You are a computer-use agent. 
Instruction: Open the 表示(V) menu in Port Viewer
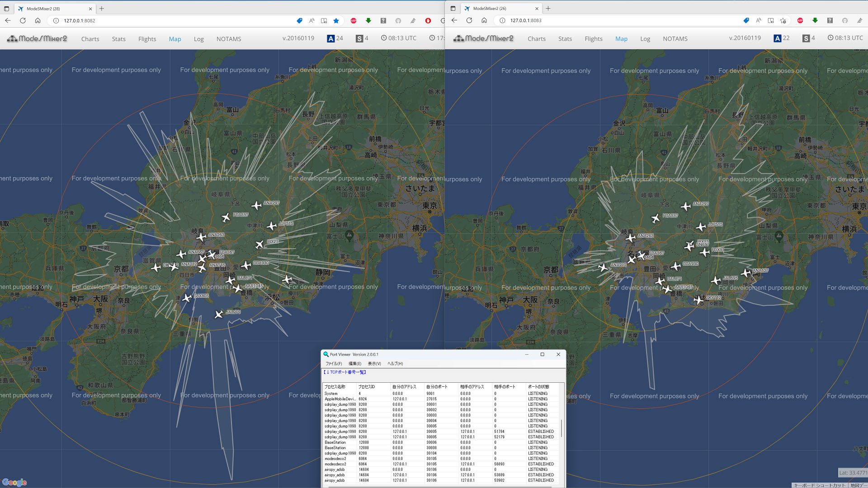click(x=374, y=364)
